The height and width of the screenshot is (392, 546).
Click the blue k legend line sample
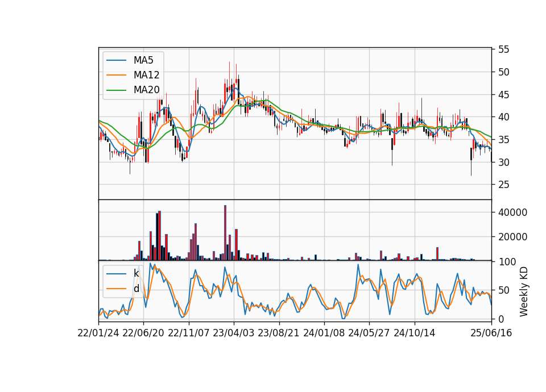click(116, 273)
